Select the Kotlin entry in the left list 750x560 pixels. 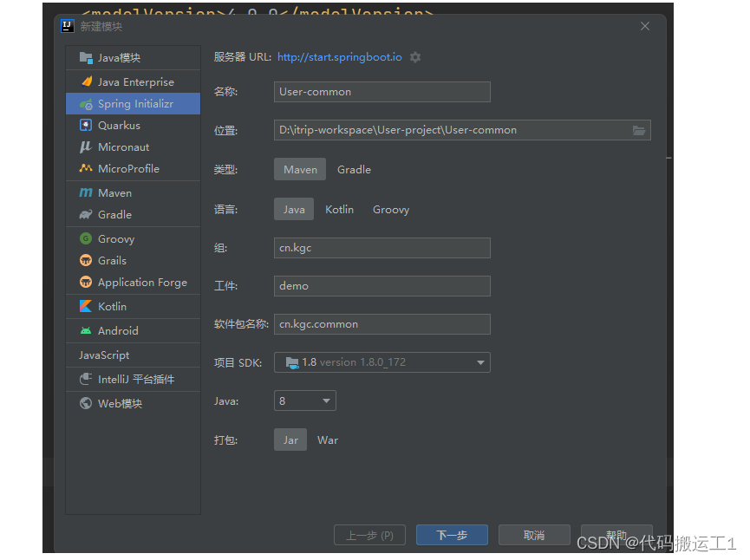133,306
